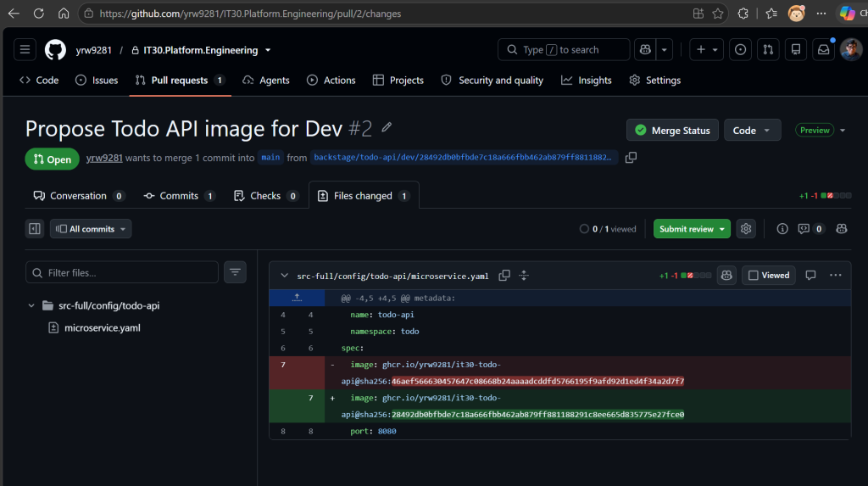Click the GitHub Octocat logo
Image resolution: width=868 pixels, height=486 pixels.
(55, 50)
